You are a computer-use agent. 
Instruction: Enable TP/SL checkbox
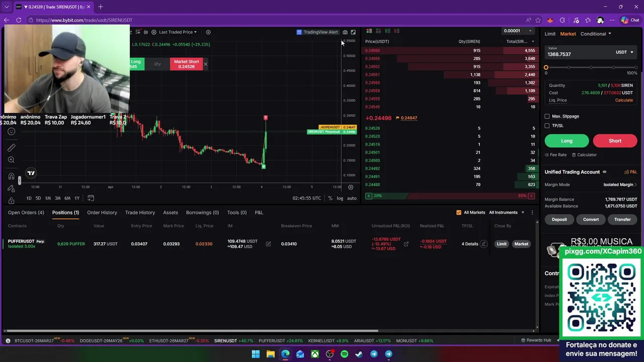tap(547, 126)
